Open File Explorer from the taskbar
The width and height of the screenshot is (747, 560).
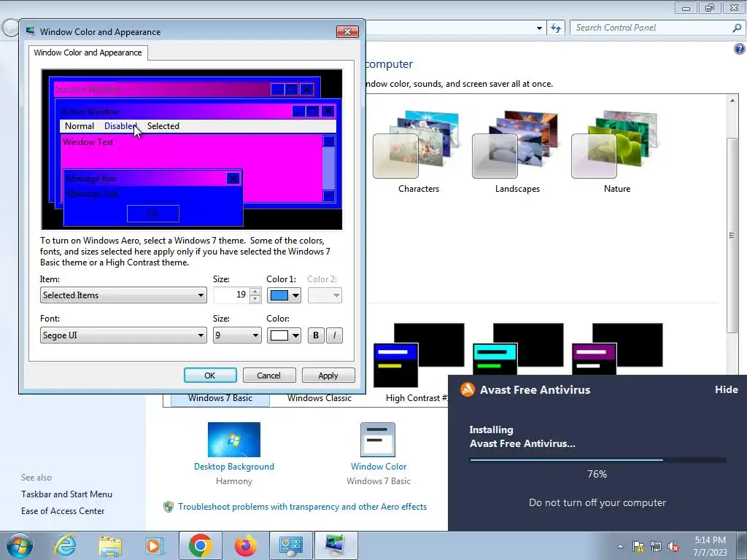tap(110, 545)
